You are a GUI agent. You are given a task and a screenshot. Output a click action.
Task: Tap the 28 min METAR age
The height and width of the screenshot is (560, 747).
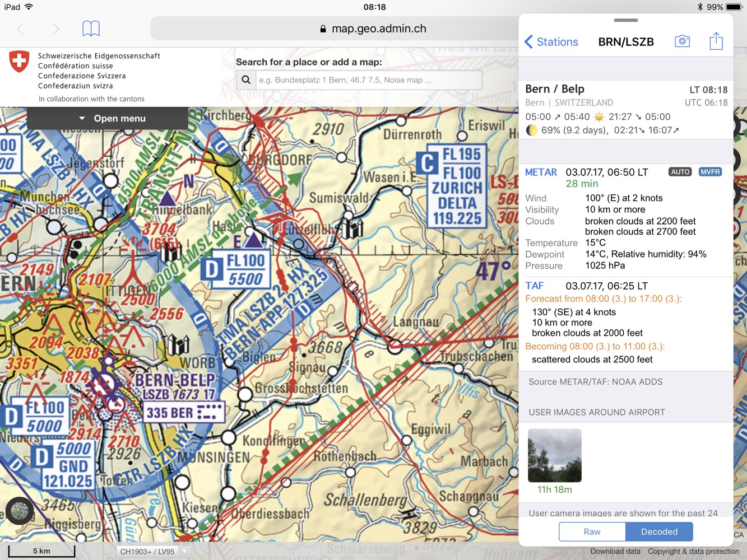582,184
